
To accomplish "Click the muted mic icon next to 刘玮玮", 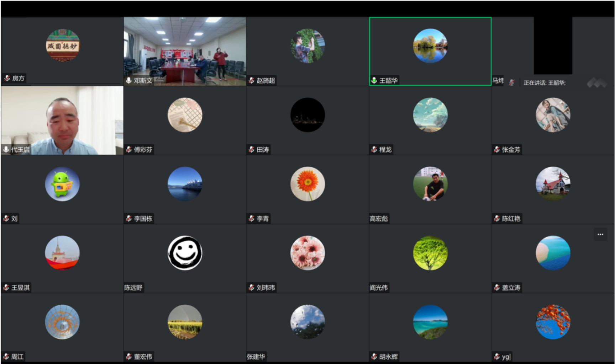I will pos(252,288).
